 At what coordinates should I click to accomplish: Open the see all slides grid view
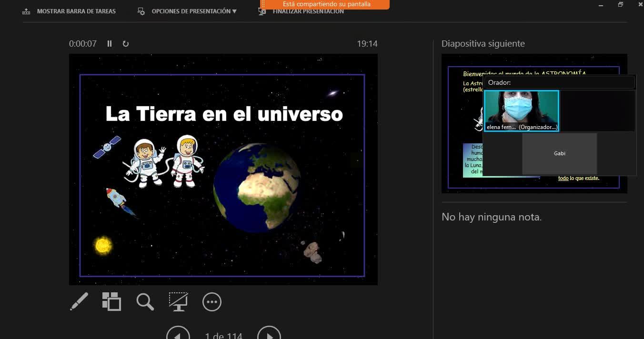pyautogui.click(x=111, y=302)
